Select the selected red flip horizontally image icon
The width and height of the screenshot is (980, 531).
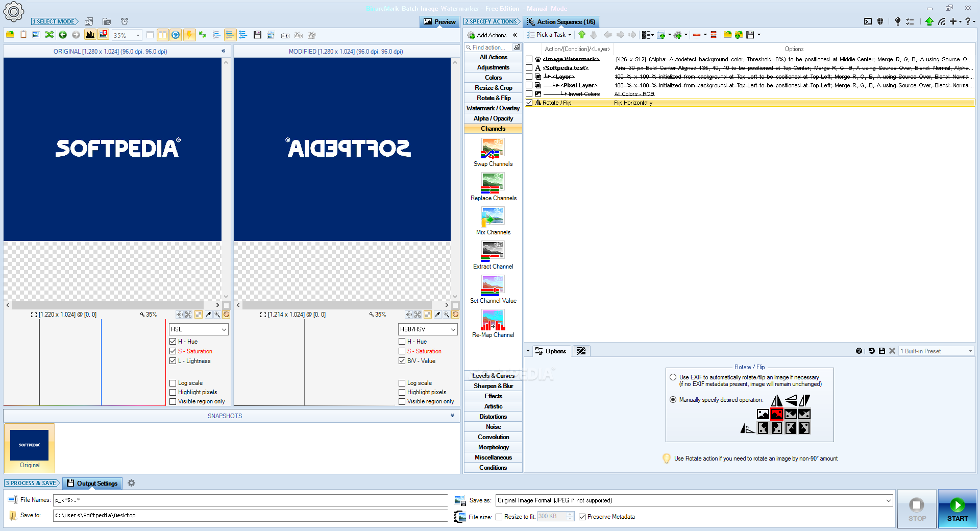[x=777, y=414]
